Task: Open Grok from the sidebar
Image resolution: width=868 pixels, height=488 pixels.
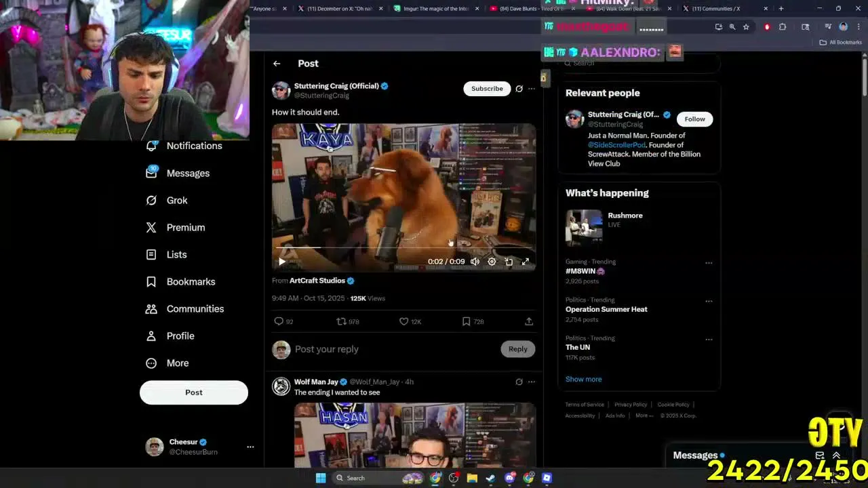Action: 167,200
